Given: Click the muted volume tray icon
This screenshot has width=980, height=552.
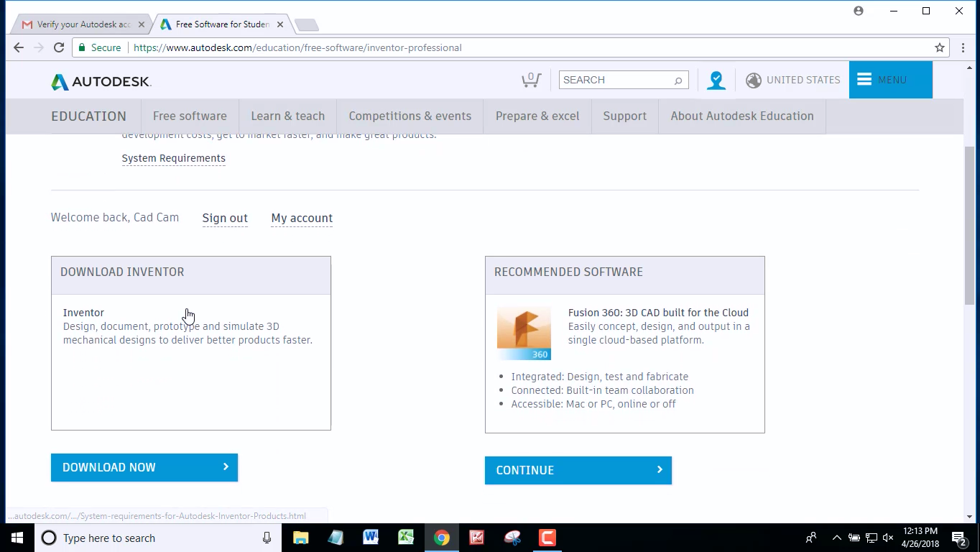Looking at the screenshot, I should tap(888, 538).
